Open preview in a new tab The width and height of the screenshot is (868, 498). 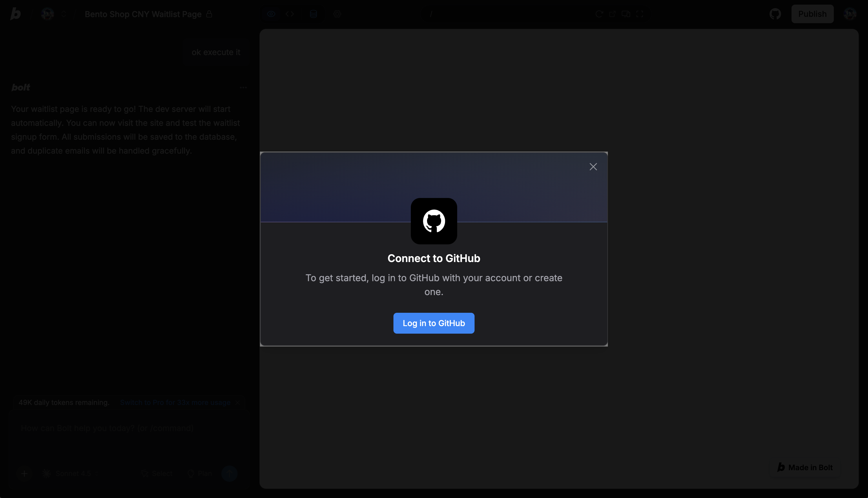tap(612, 14)
